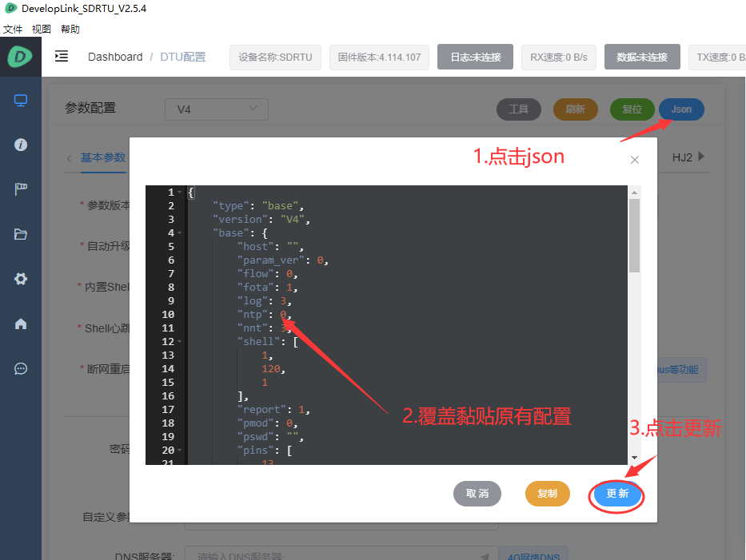This screenshot has height=560, width=746.
Task: Click the 复位 reset button
Action: click(632, 109)
